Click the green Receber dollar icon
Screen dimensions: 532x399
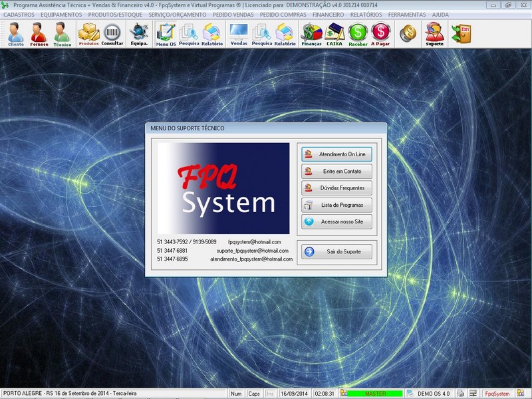pos(358,34)
